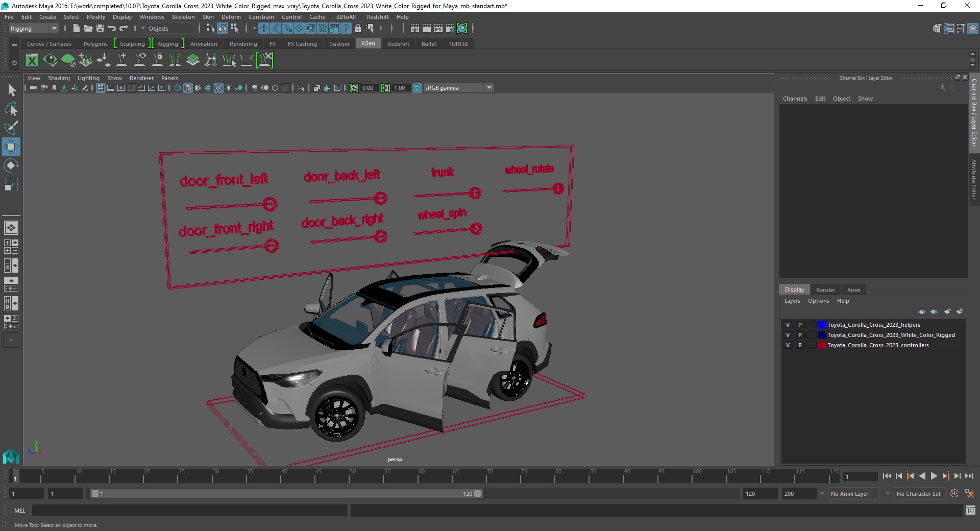Open the viewport Shading menu
Viewport: 980px width, 531px height.
(59, 78)
